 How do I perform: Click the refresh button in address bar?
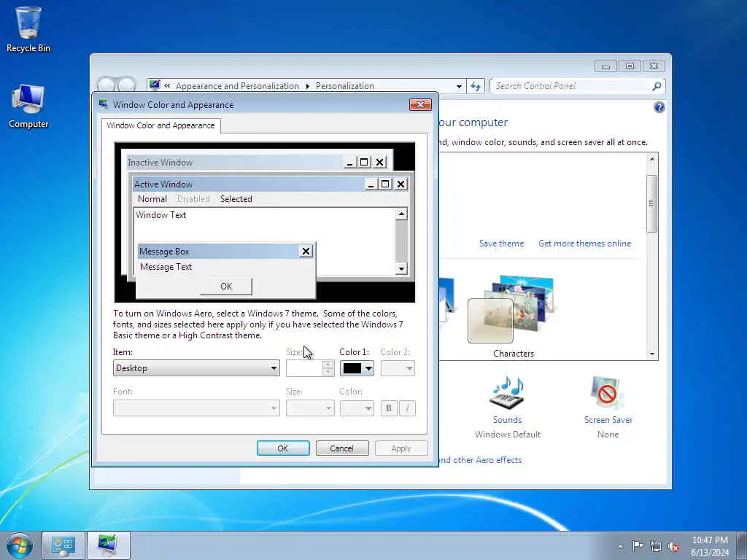point(476,86)
